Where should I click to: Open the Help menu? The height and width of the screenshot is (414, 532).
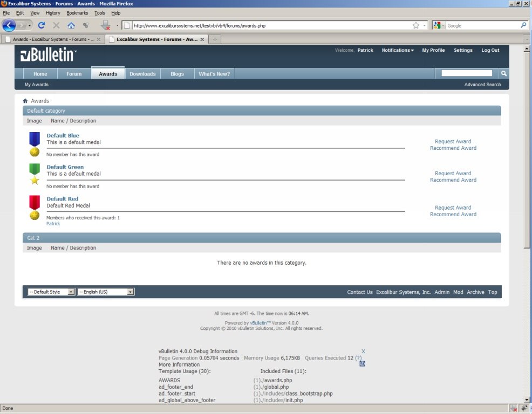(115, 13)
